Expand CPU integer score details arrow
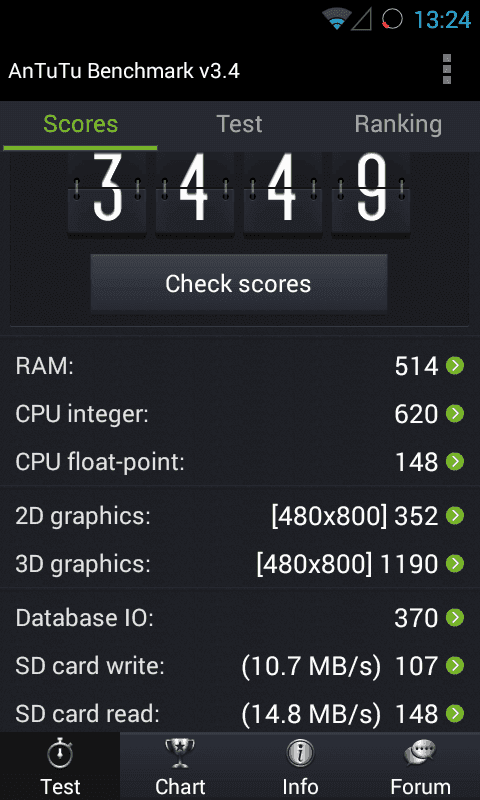The height and width of the screenshot is (800, 480). point(455,414)
